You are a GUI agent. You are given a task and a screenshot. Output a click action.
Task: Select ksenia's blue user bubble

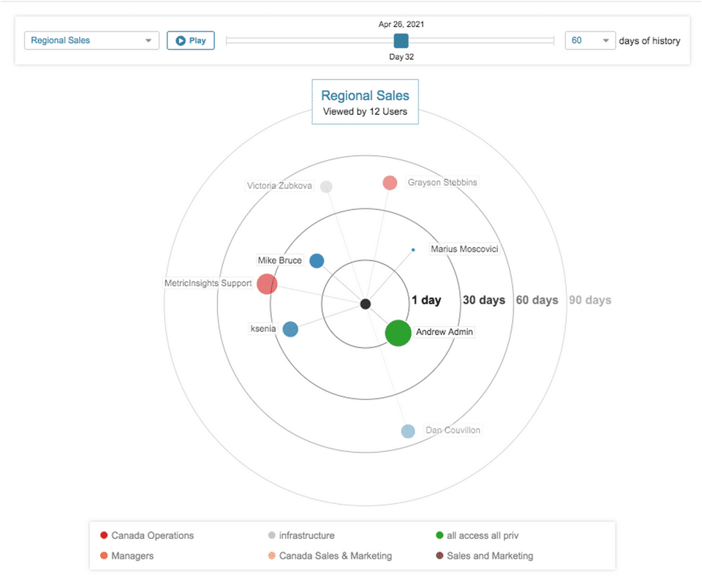tap(290, 329)
